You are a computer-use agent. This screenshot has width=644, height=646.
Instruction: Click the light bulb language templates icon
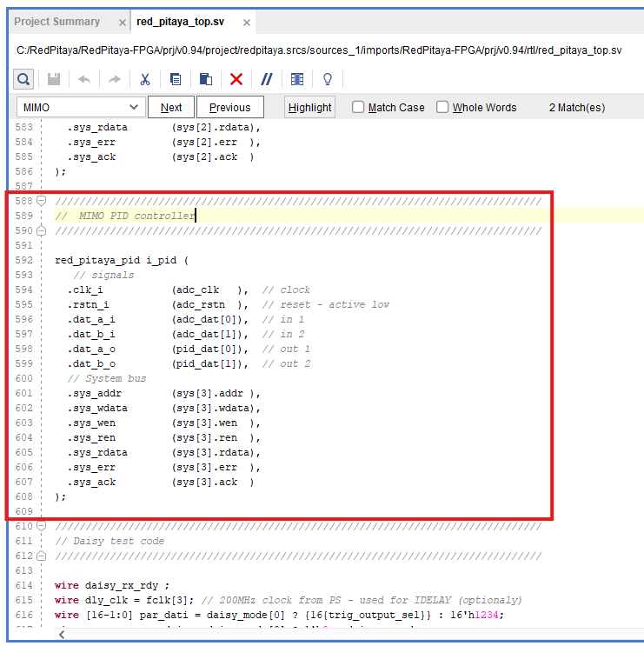click(328, 79)
